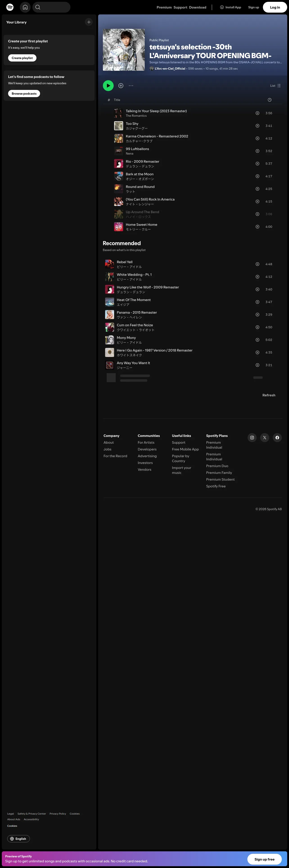Open the About footer link
The height and width of the screenshot is (868, 289).
[109, 443]
